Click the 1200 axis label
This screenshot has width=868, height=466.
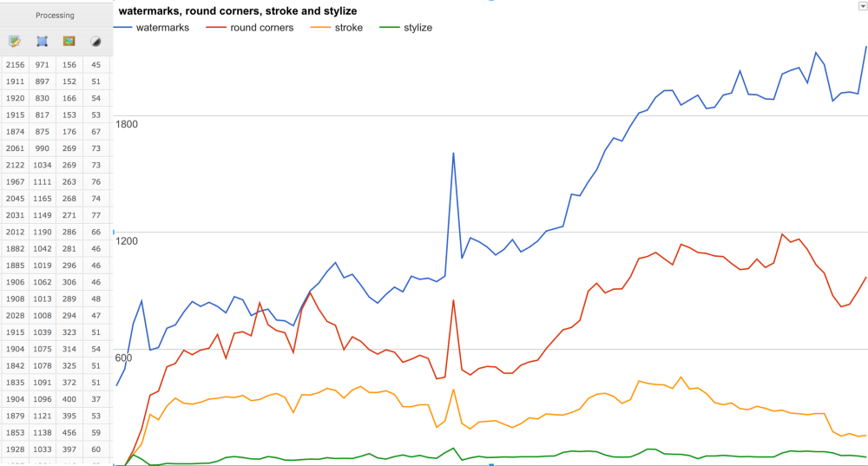coord(127,240)
